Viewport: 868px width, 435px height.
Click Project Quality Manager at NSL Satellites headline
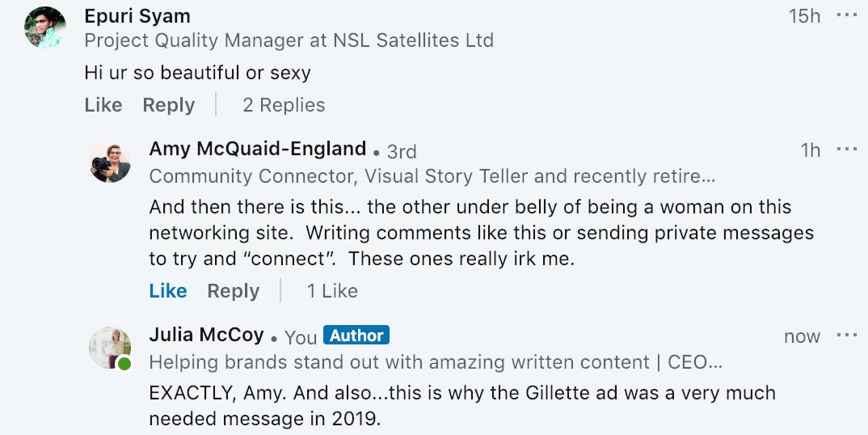[x=289, y=40]
